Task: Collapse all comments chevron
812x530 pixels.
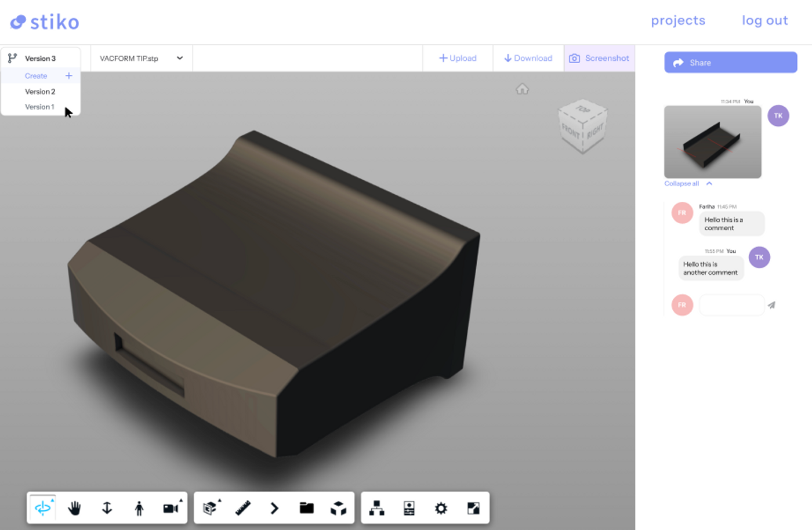Action: [709, 184]
